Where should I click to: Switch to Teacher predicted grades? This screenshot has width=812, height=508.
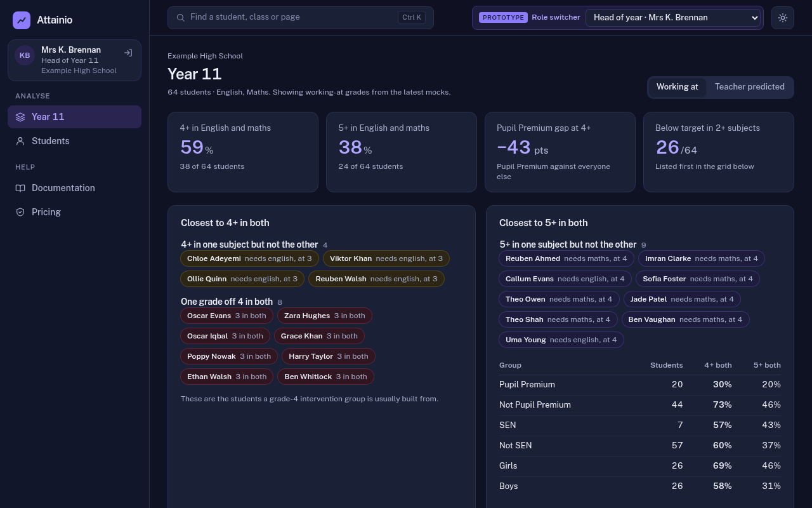pos(749,87)
